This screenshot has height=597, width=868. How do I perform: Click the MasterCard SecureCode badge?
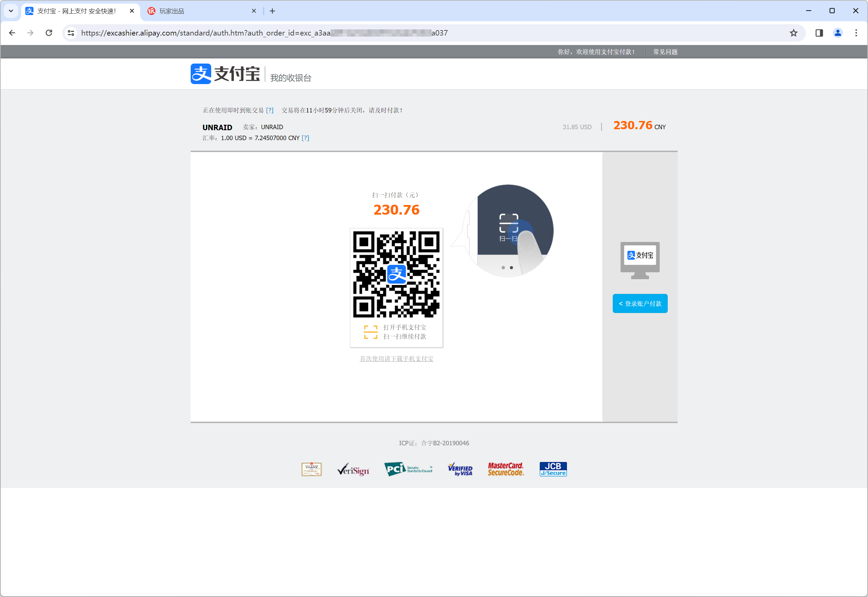(506, 469)
